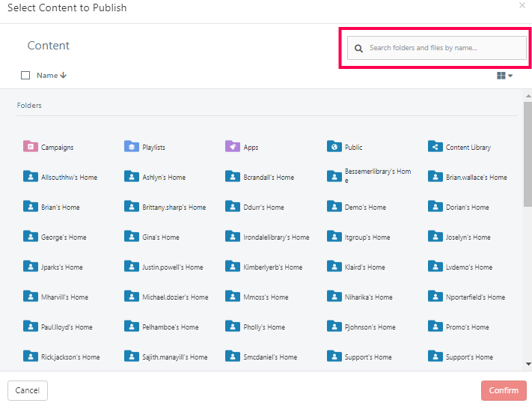Click into the search folders and files field
532x403 pixels.
pyautogui.click(x=437, y=48)
